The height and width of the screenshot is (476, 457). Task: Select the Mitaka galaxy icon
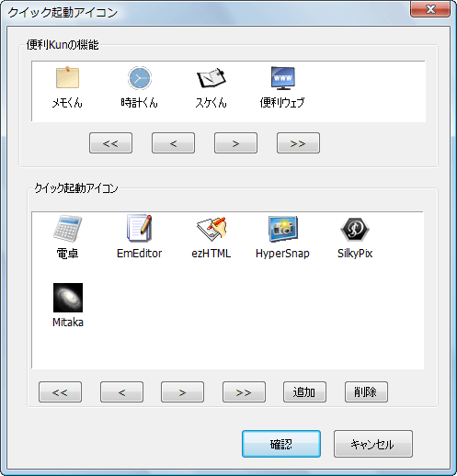pyautogui.click(x=68, y=298)
